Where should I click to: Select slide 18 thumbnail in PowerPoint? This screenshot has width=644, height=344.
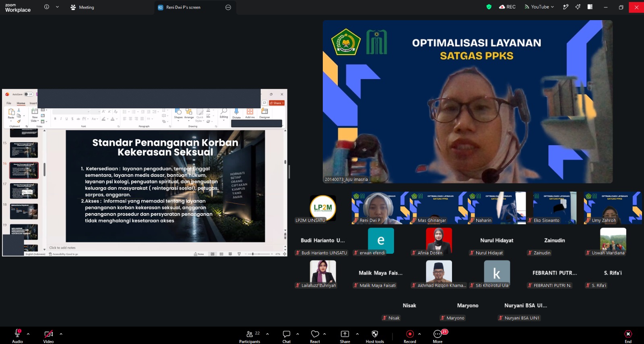point(24,211)
